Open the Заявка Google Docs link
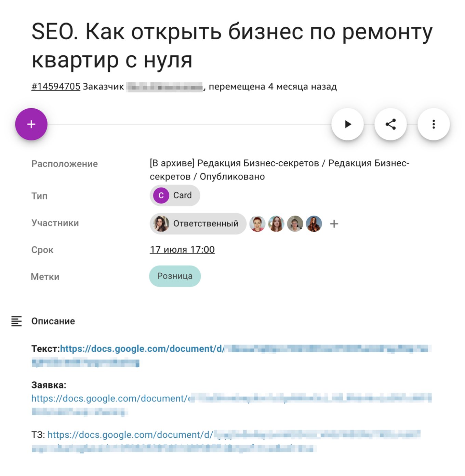The width and height of the screenshot is (465, 476). pyautogui.click(x=231, y=405)
